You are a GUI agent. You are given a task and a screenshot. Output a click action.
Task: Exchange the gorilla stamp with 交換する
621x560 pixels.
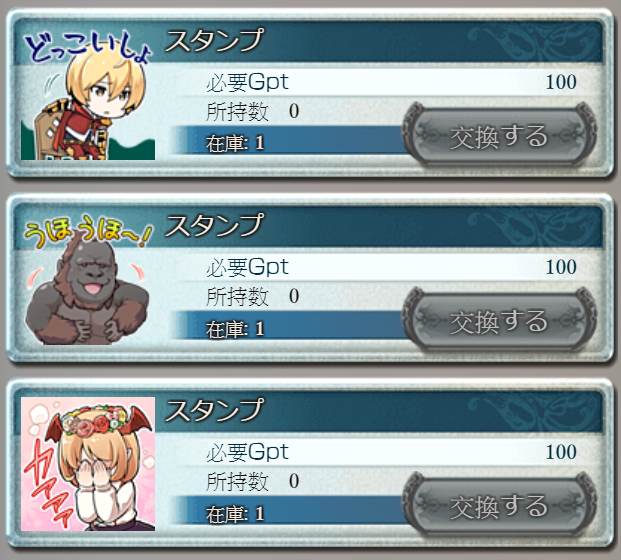point(499,321)
